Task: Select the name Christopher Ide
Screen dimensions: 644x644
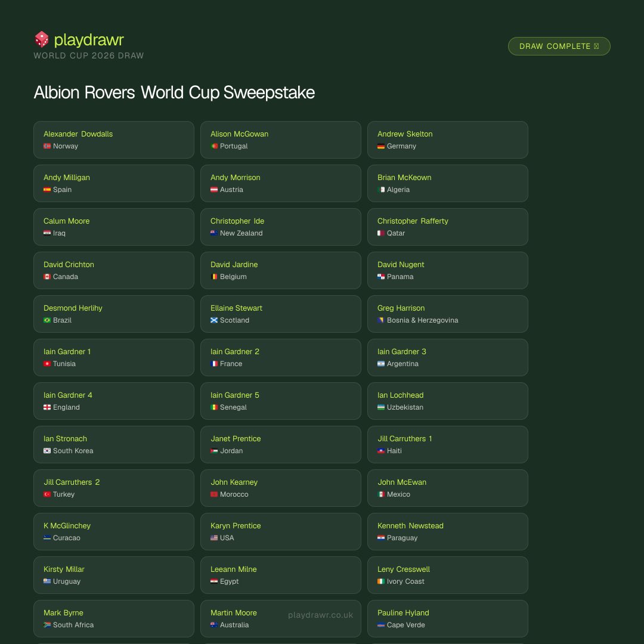Action: [237, 221]
